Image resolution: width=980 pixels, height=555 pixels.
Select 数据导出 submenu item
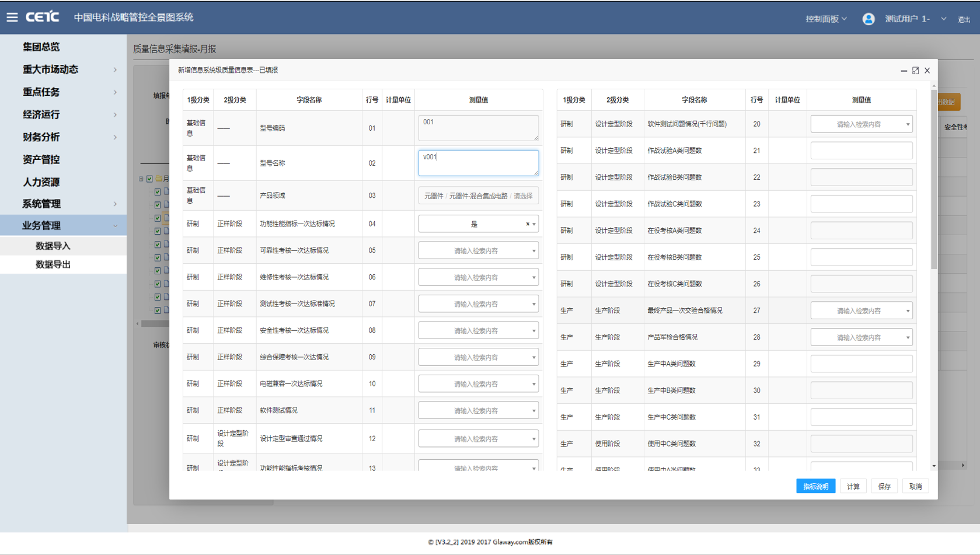point(63,264)
